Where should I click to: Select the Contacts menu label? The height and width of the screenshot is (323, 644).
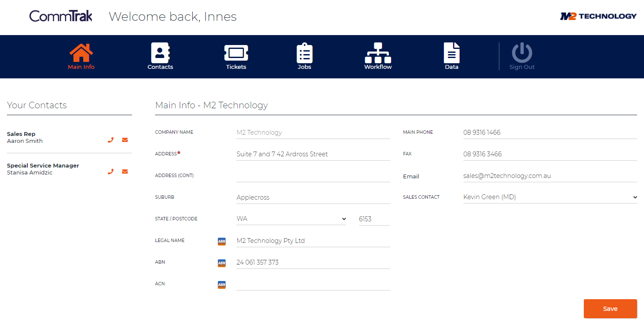[160, 67]
